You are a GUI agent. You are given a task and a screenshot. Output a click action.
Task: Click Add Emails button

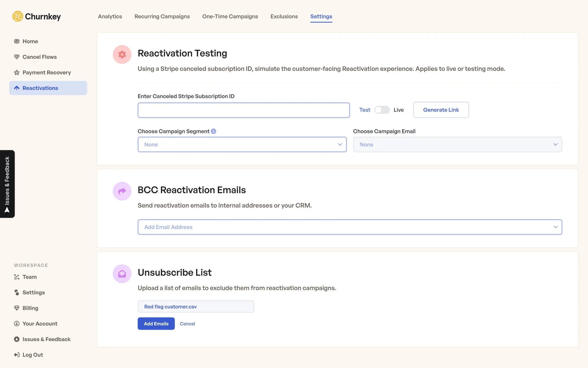[156, 324]
